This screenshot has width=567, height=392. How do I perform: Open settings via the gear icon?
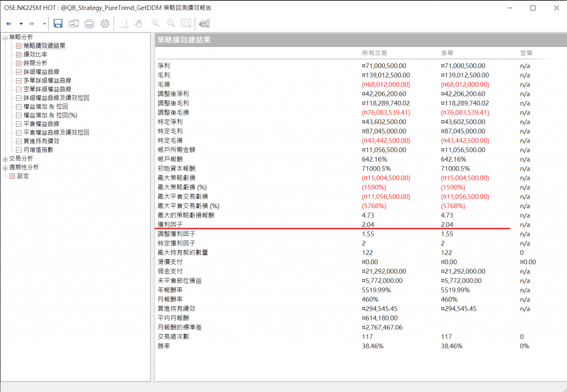(105, 23)
